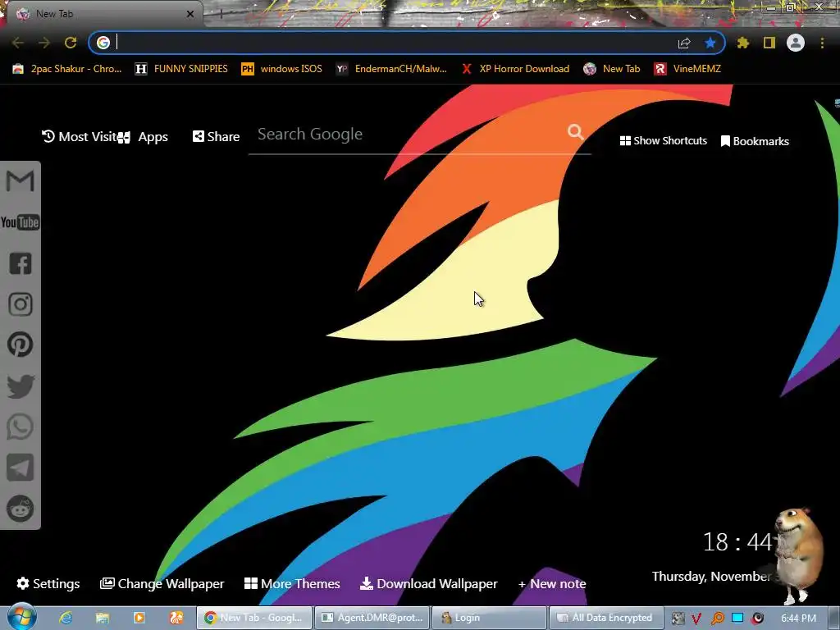Open the New Tab bookmark
The image size is (840, 630).
point(612,69)
